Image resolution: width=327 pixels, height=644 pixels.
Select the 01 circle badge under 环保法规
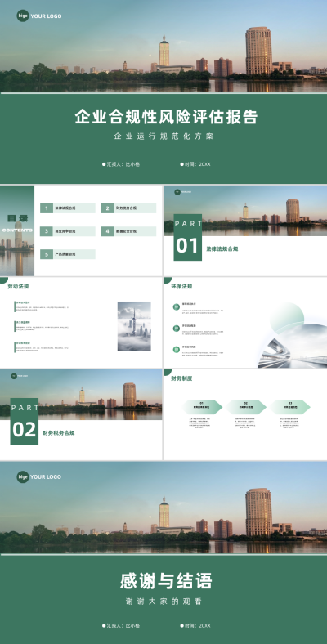click(x=177, y=306)
